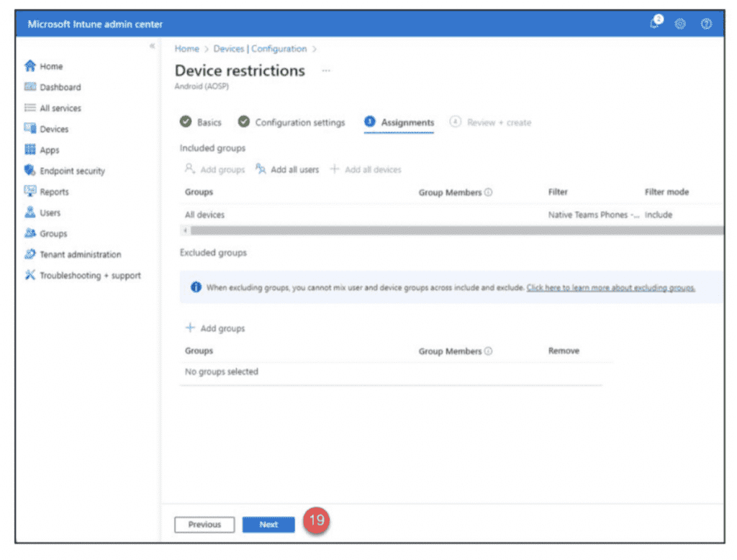The width and height of the screenshot is (737, 560).
Task: Open Reports menu entry
Action: click(x=54, y=192)
